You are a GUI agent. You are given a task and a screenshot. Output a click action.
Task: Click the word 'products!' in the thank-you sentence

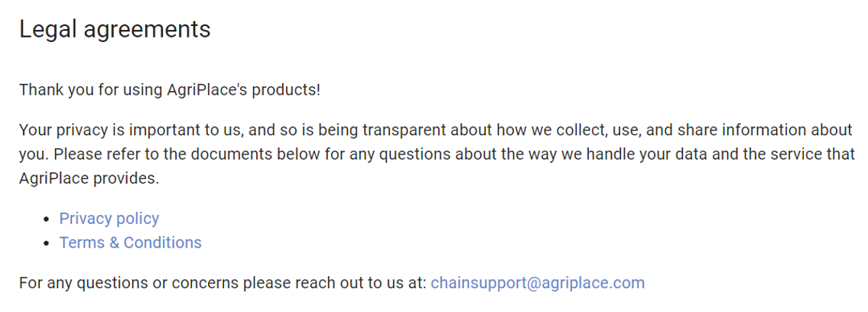tap(286, 89)
